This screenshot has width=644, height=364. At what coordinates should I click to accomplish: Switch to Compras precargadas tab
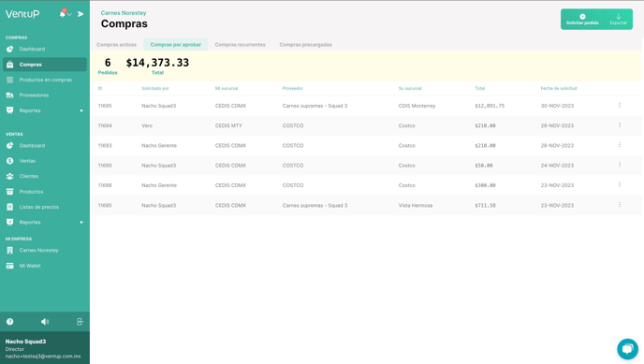tap(305, 45)
